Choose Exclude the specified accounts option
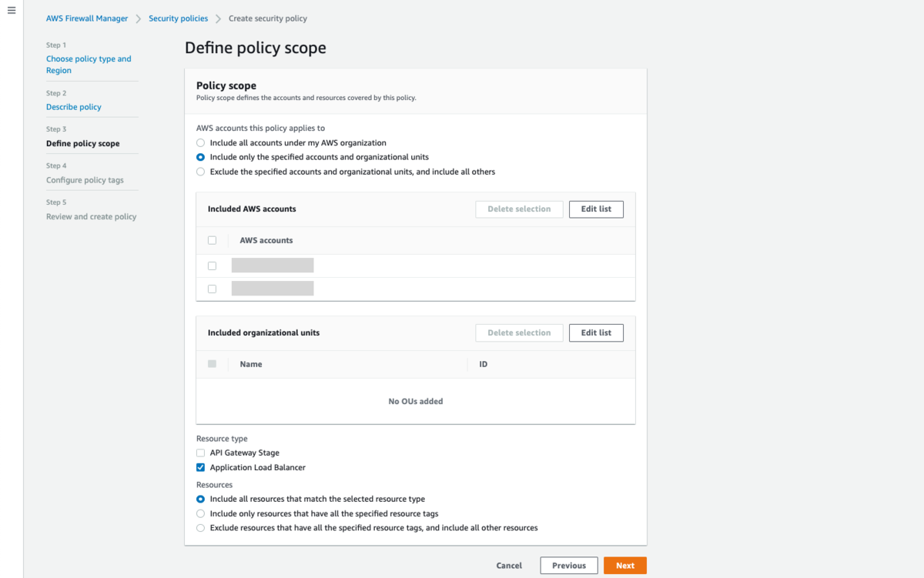 coord(201,172)
